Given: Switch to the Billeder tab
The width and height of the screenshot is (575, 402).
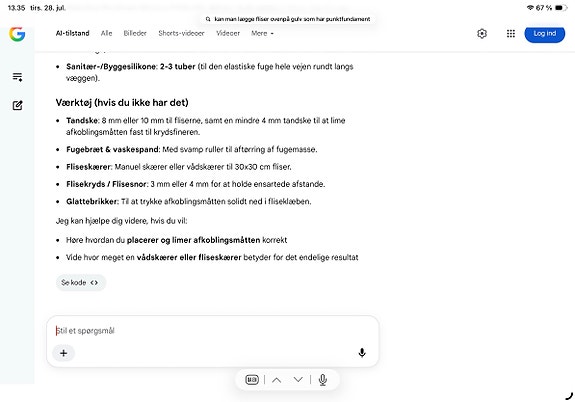Looking at the screenshot, I should (x=135, y=33).
